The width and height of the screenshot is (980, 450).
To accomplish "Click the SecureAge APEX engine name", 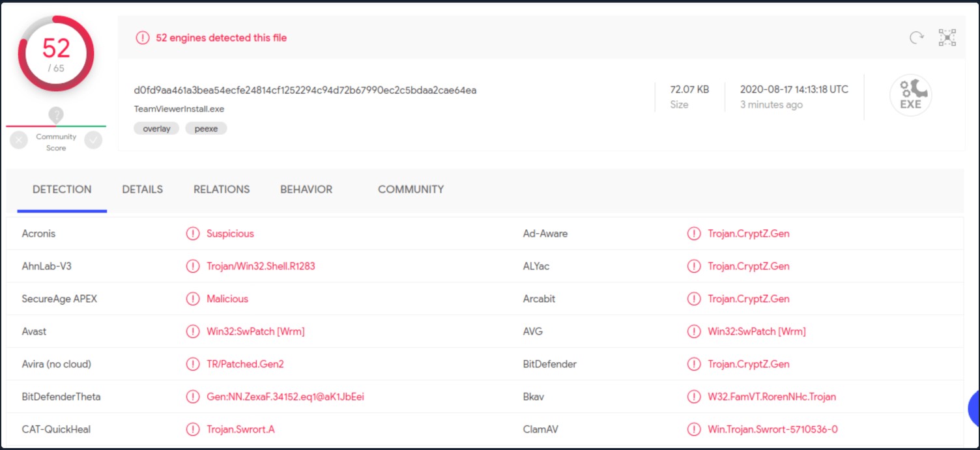I will [x=59, y=299].
